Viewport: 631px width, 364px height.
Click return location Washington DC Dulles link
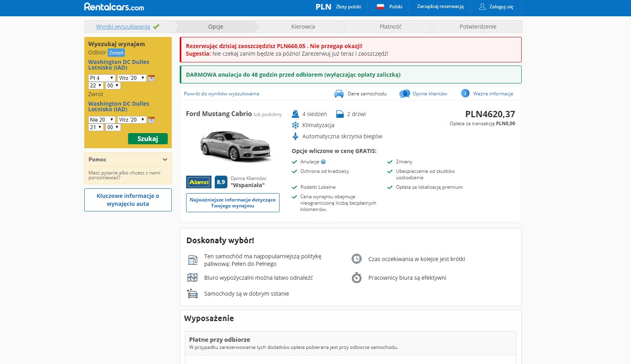[118, 106]
